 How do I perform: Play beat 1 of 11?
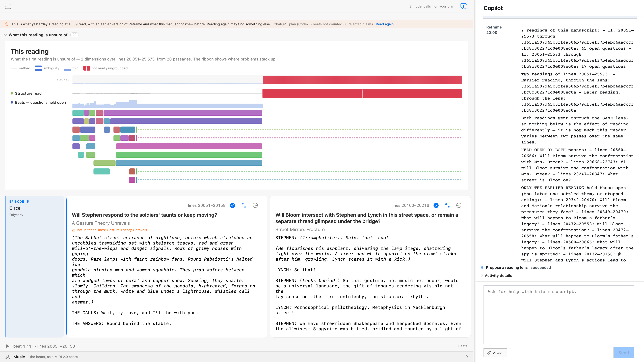(7, 346)
